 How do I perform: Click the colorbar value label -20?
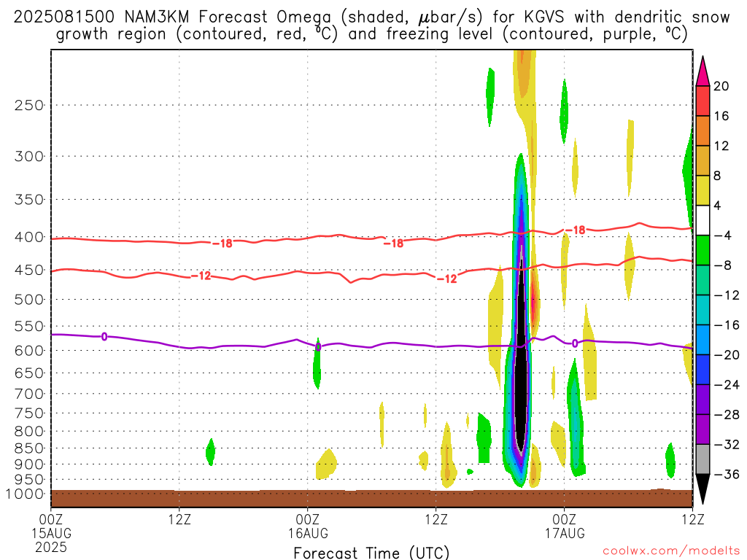pos(727,355)
